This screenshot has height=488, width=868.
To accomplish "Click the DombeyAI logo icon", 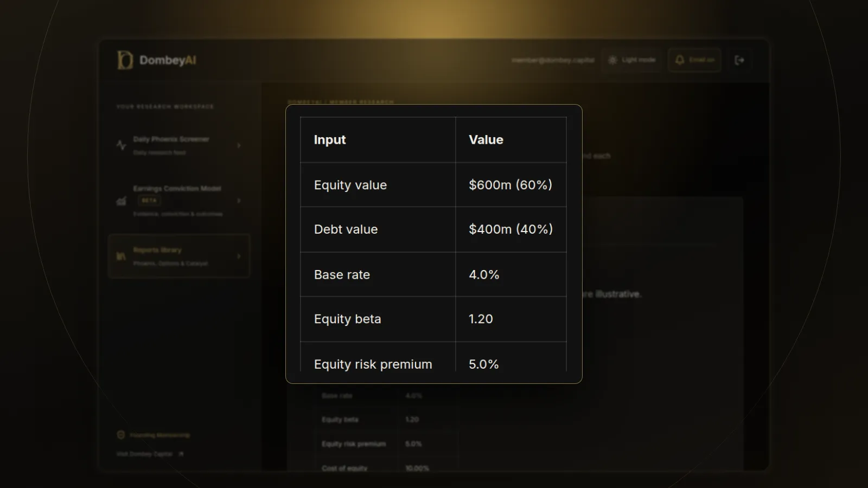I will [x=125, y=60].
